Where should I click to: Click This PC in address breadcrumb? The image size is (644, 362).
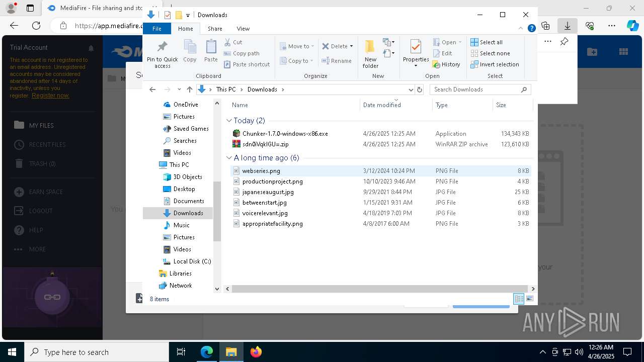[x=225, y=89]
